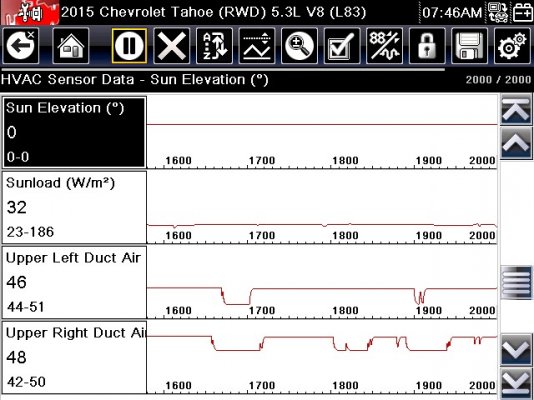
Task: Switch the text/graph view toggle icon
Action: click(384, 46)
